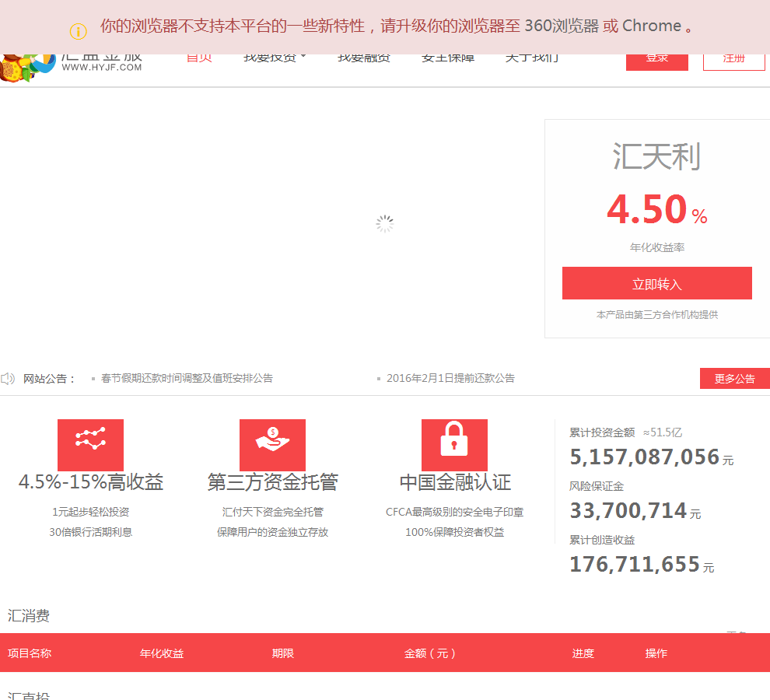The height and width of the screenshot is (700, 770).
Task: Open the 首页 navigation item
Action: (x=199, y=58)
